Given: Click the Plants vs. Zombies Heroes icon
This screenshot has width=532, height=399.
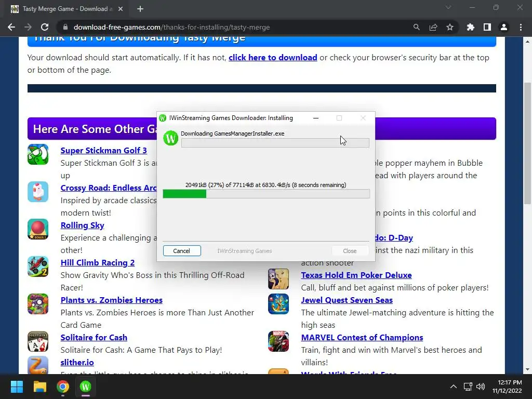Looking at the screenshot, I should 38,304.
